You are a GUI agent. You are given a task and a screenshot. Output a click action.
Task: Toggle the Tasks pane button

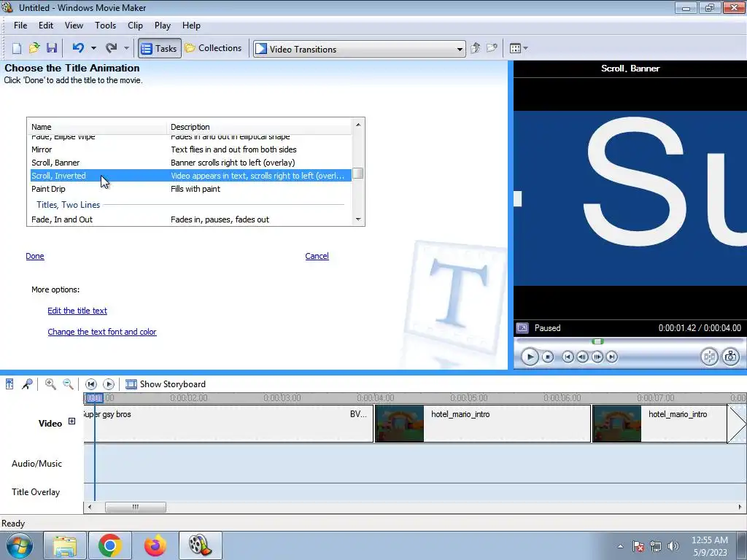click(x=160, y=48)
